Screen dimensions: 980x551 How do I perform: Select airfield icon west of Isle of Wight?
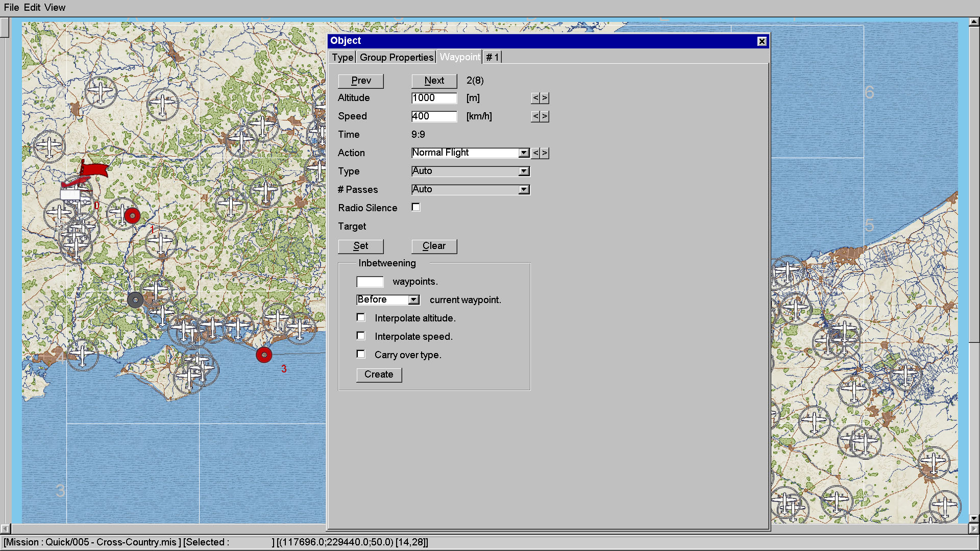pos(83,354)
